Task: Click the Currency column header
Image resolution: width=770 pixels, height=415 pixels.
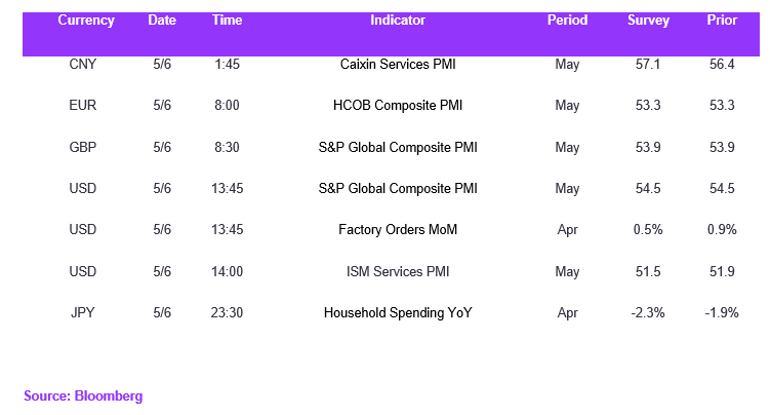Action: (x=86, y=21)
